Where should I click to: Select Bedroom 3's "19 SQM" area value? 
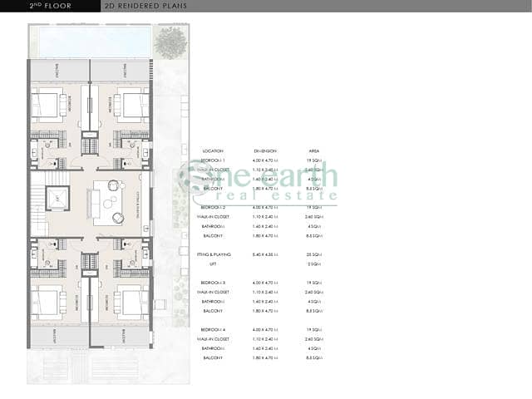[x=314, y=283]
